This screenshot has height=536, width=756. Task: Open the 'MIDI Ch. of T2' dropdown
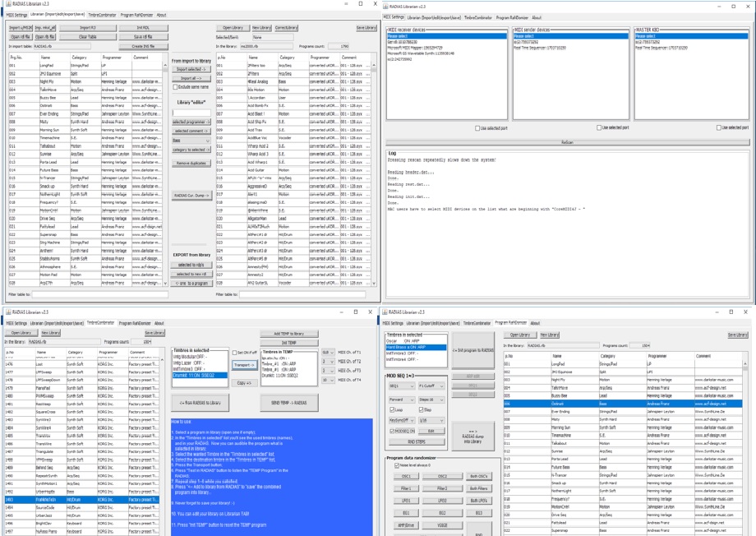tap(329, 362)
